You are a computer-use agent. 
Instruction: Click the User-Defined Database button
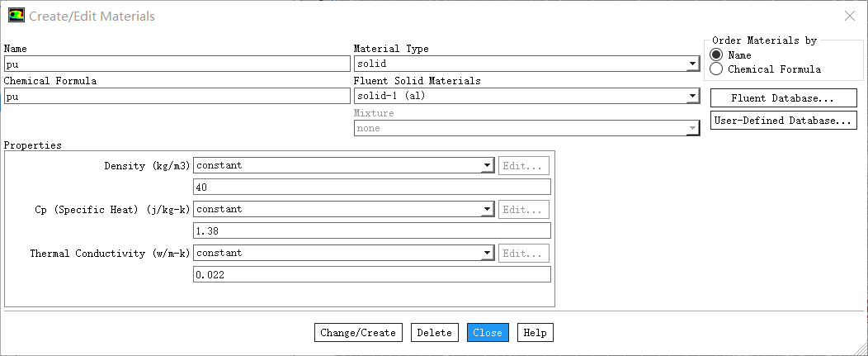pyautogui.click(x=783, y=121)
